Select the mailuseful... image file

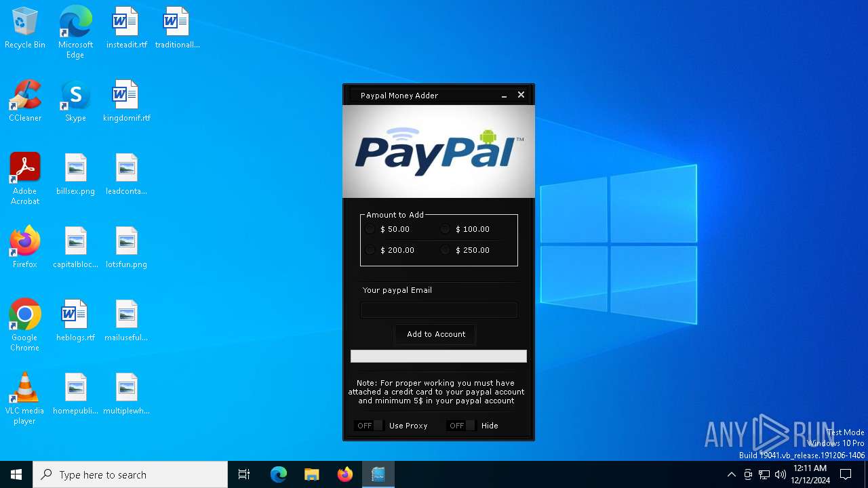(126, 321)
